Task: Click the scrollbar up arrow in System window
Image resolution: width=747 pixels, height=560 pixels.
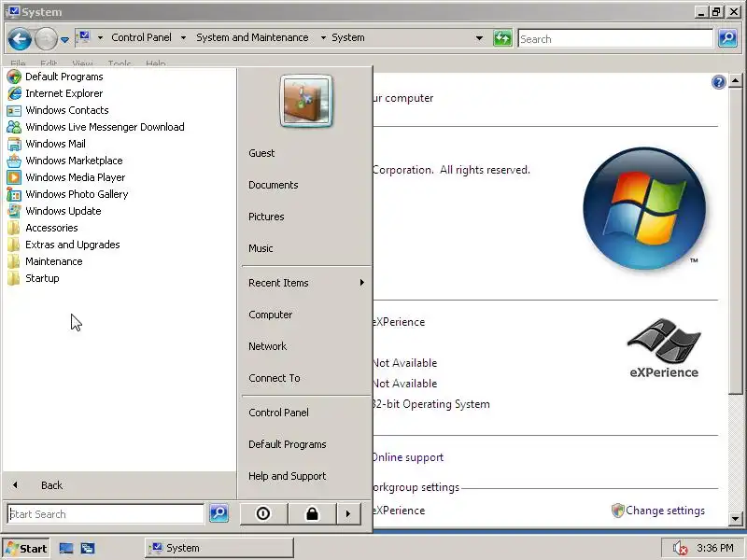Action: click(x=735, y=81)
